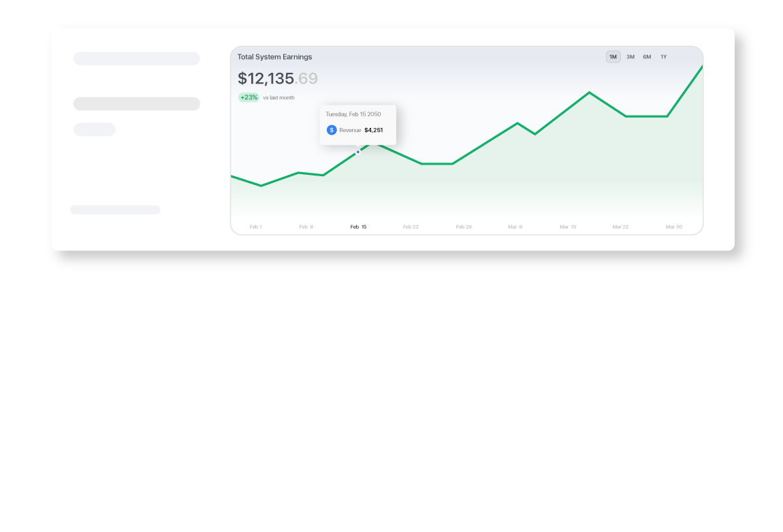Click the $12,135.69 earnings total

click(277, 78)
